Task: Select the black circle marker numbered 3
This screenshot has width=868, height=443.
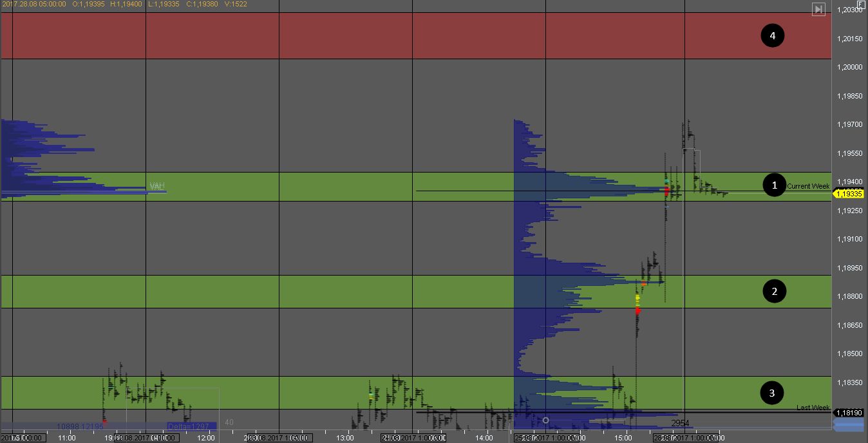Action: pyautogui.click(x=771, y=391)
